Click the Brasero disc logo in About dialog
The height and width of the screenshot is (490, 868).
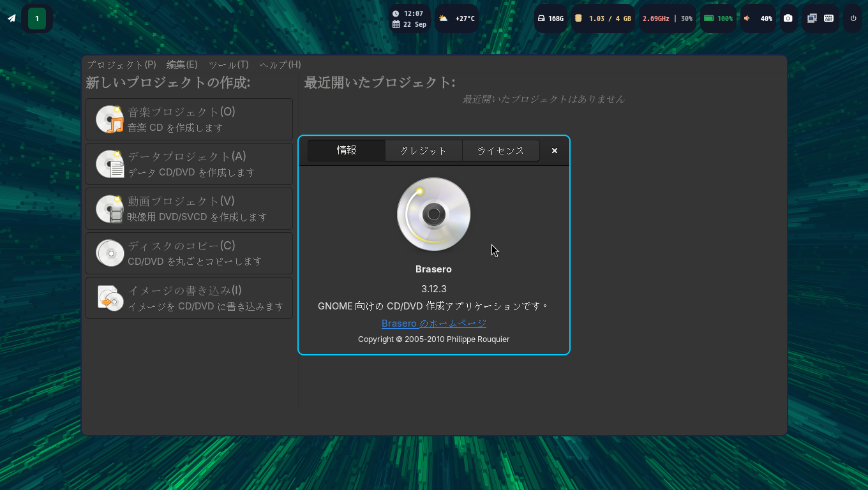point(434,214)
